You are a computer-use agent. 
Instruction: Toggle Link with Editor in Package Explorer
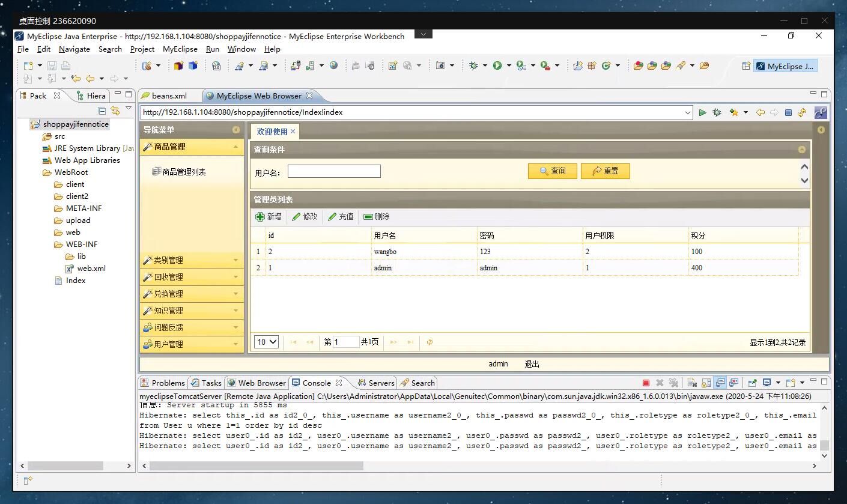click(x=115, y=111)
